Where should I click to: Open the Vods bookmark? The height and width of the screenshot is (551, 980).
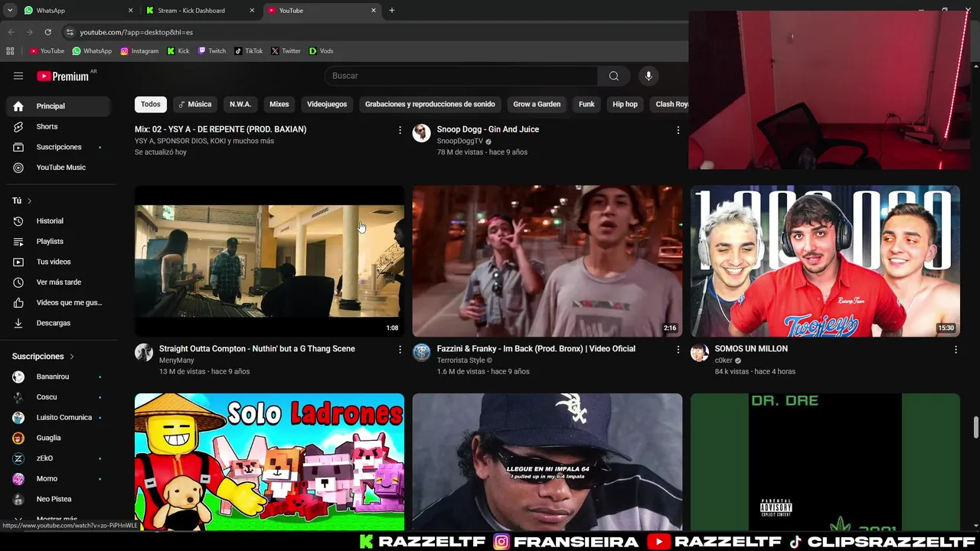pos(322,51)
